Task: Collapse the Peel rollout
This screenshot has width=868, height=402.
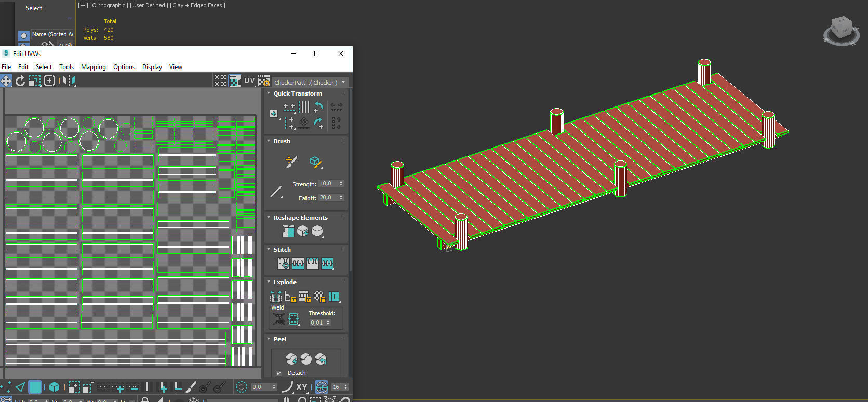Action: click(x=269, y=339)
